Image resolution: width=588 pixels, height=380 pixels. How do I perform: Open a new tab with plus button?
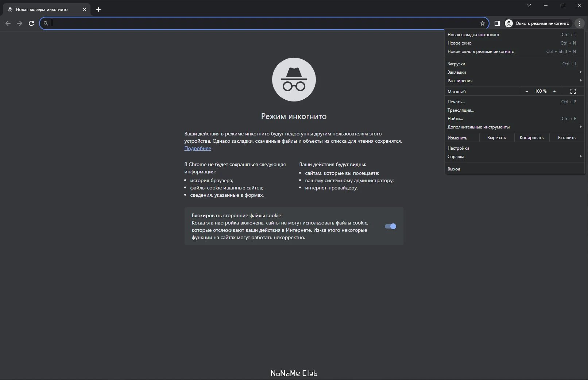pos(98,9)
